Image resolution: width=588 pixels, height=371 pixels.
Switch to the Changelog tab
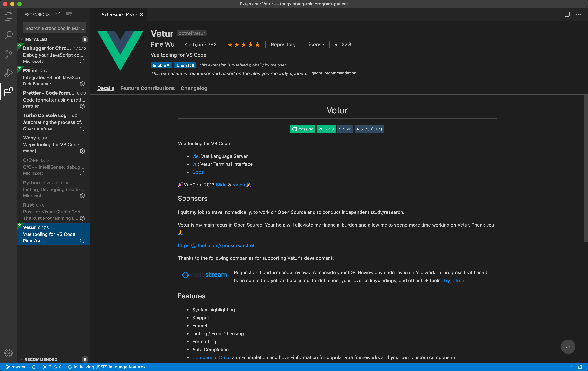(194, 88)
